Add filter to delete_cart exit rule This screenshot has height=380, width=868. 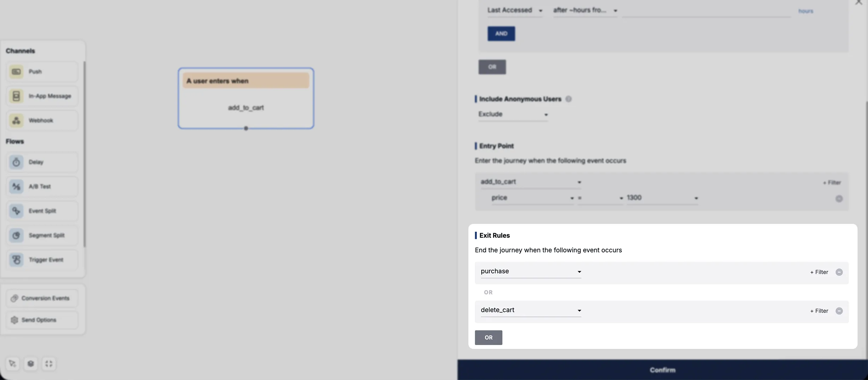[819, 311]
